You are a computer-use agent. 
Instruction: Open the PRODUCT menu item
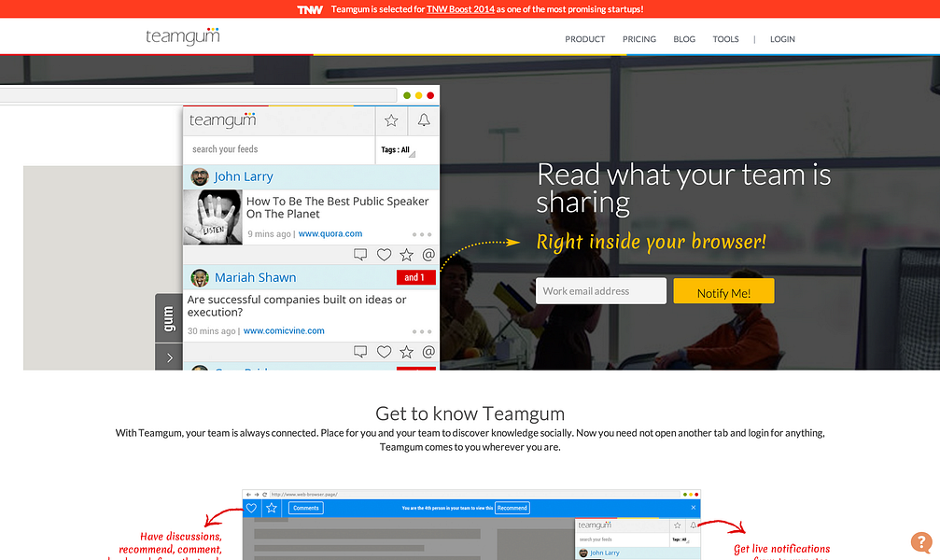tap(584, 39)
